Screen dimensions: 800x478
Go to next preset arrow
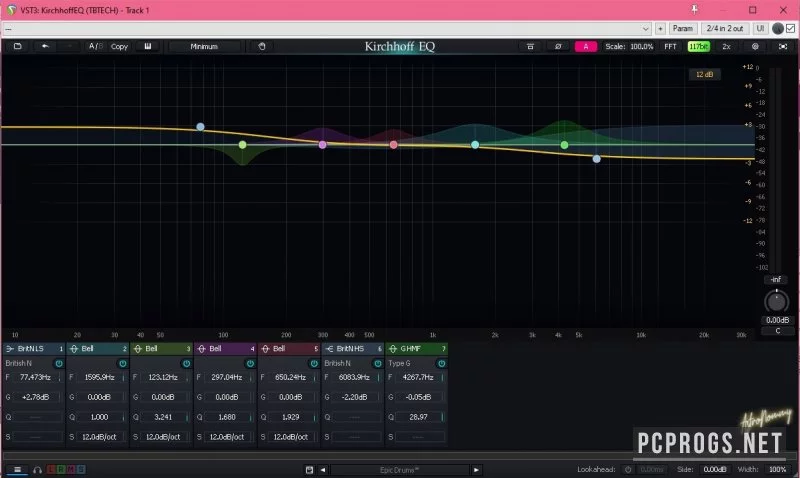[476, 470]
